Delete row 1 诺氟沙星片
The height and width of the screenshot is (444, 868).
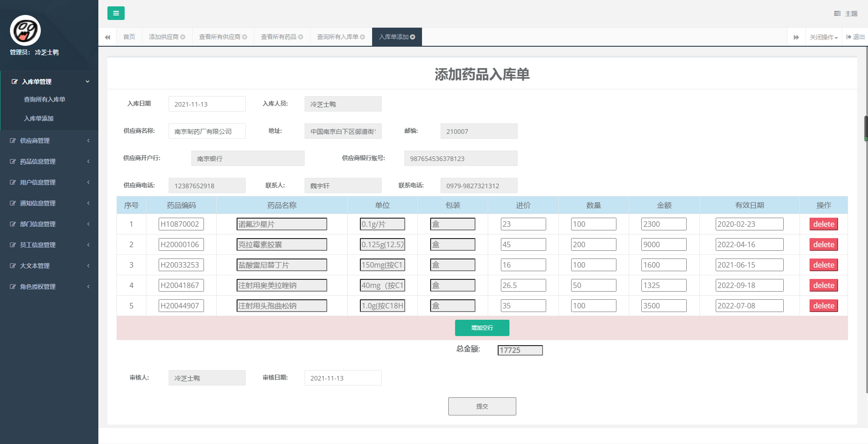click(x=824, y=224)
